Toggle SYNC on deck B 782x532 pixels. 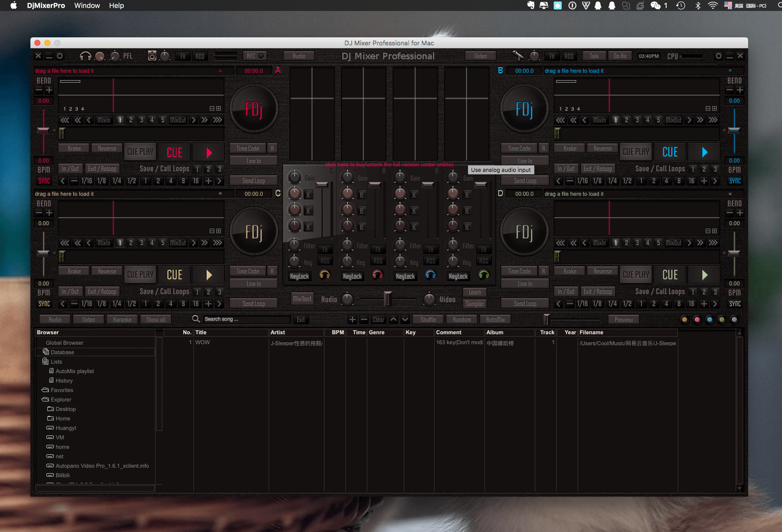(735, 181)
